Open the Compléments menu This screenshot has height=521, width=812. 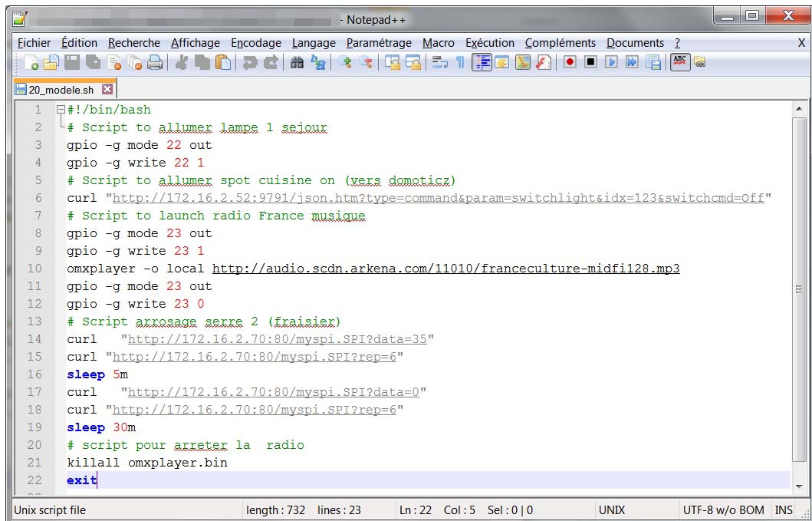tap(561, 43)
